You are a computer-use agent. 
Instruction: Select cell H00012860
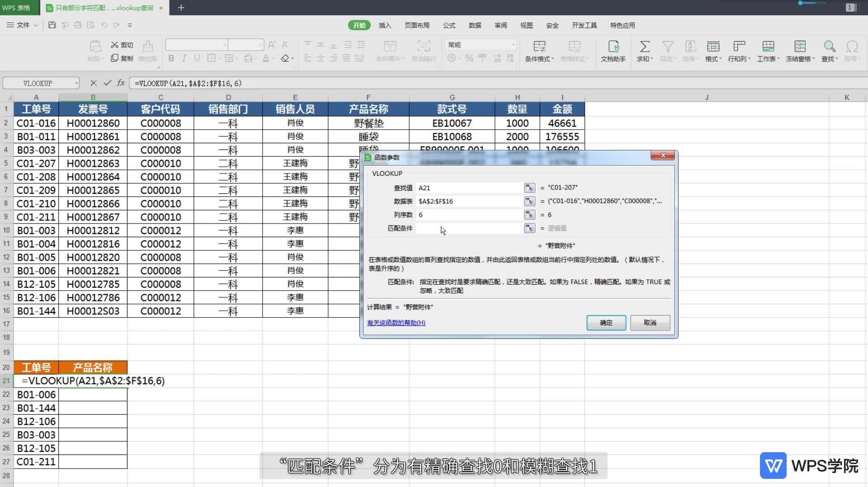pyautogui.click(x=93, y=123)
